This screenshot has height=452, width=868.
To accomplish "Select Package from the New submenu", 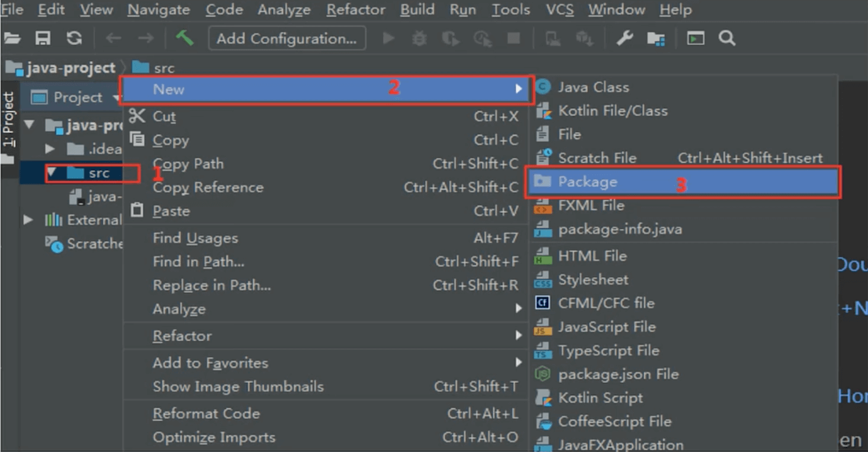I will (x=588, y=182).
